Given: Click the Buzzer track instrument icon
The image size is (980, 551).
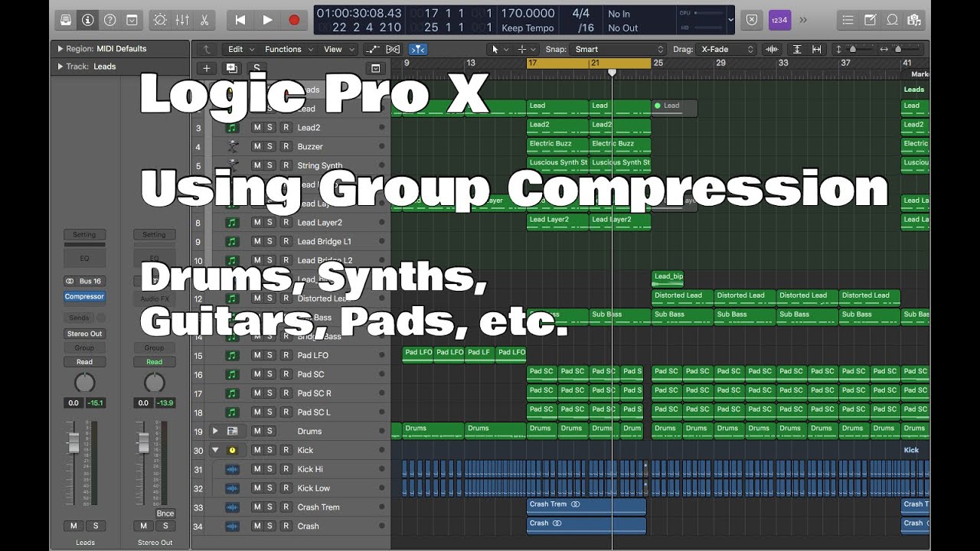Looking at the screenshot, I should coord(233,146).
